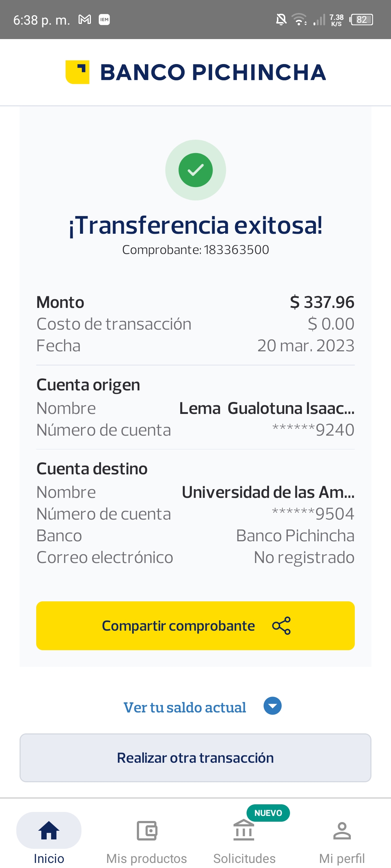Image resolution: width=391 pixels, height=868 pixels.
Task: Tap the Wi-Fi signal icon in status bar
Action: click(299, 20)
